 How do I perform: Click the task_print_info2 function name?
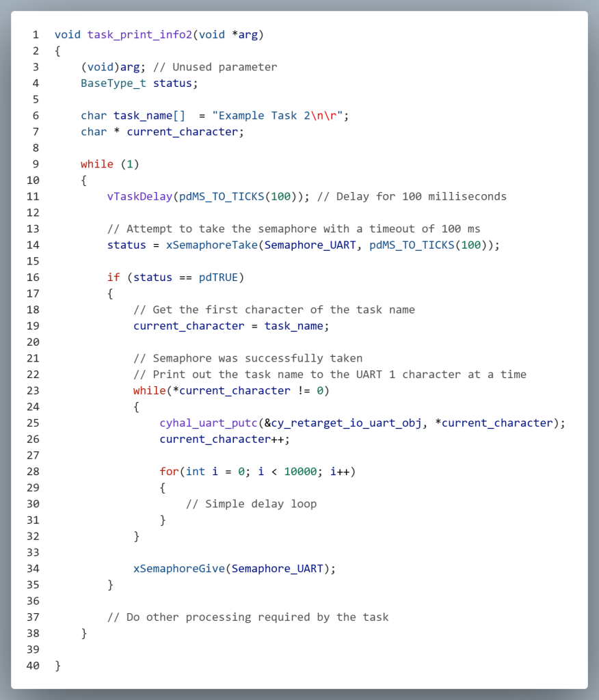coord(139,34)
